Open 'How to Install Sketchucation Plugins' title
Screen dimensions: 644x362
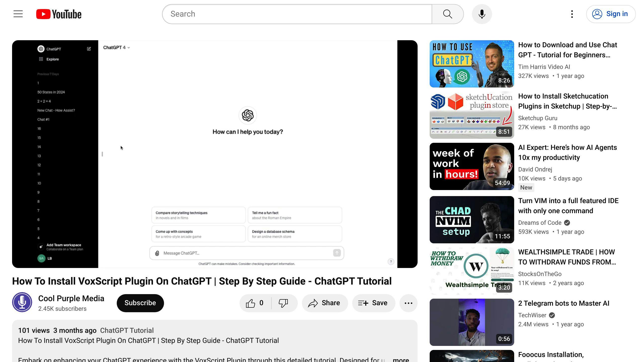pyautogui.click(x=568, y=101)
